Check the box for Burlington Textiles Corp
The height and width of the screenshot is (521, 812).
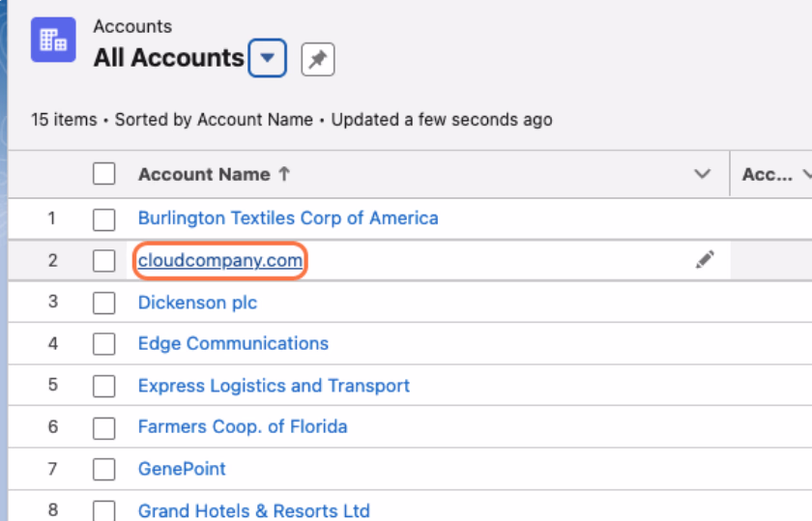pyautogui.click(x=104, y=219)
